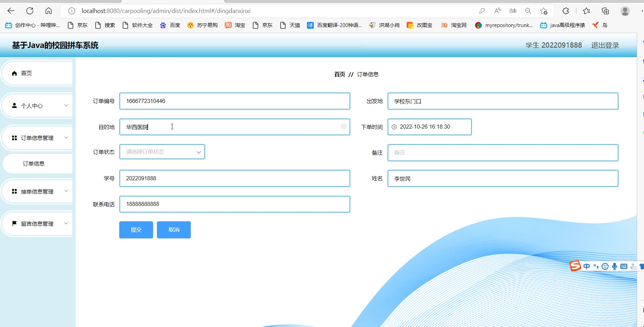Image resolution: width=644 pixels, height=327 pixels.
Task: Click the 首页 home icon in the sidebar
Action: point(14,73)
